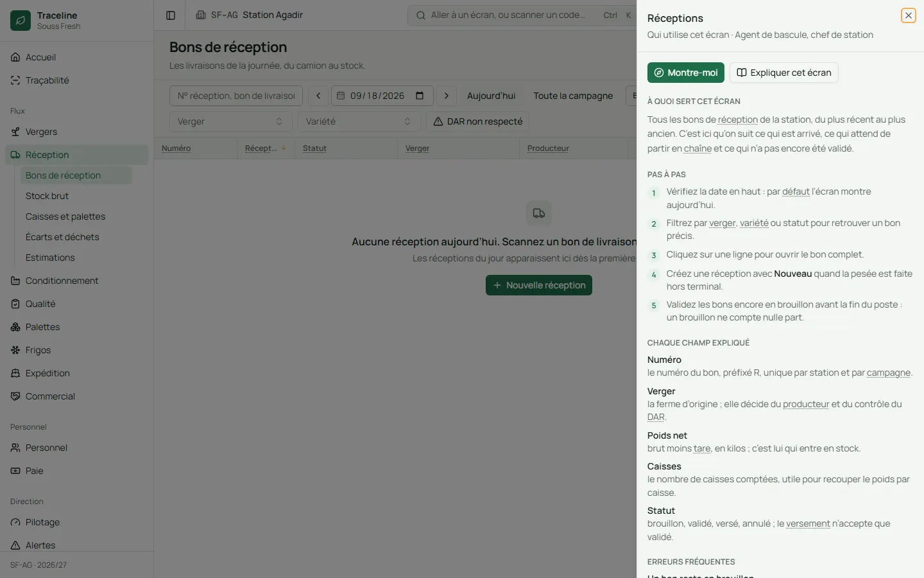Click the Traceline logo icon
The image size is (924, 578).
point(21,21)
